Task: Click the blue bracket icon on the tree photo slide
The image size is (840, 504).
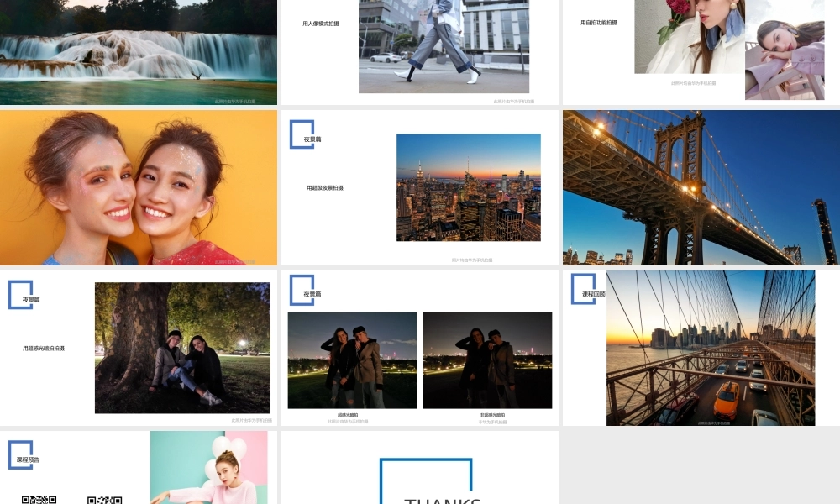Action: point(21,295)
